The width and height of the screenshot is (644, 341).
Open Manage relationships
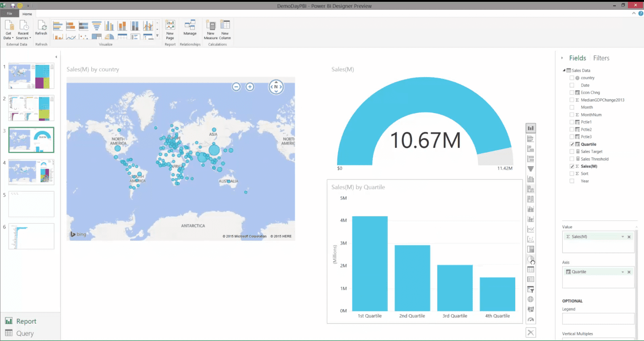tap(190, 28)
